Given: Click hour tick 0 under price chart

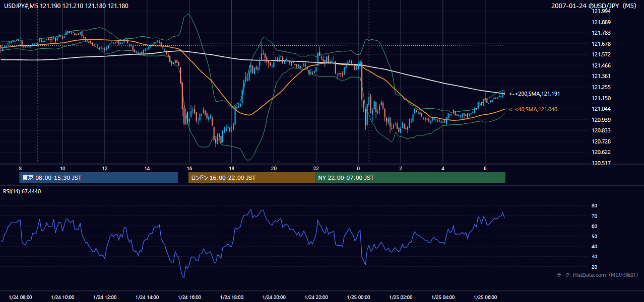Looking at the screenshot, I should [x=358, y=168].
